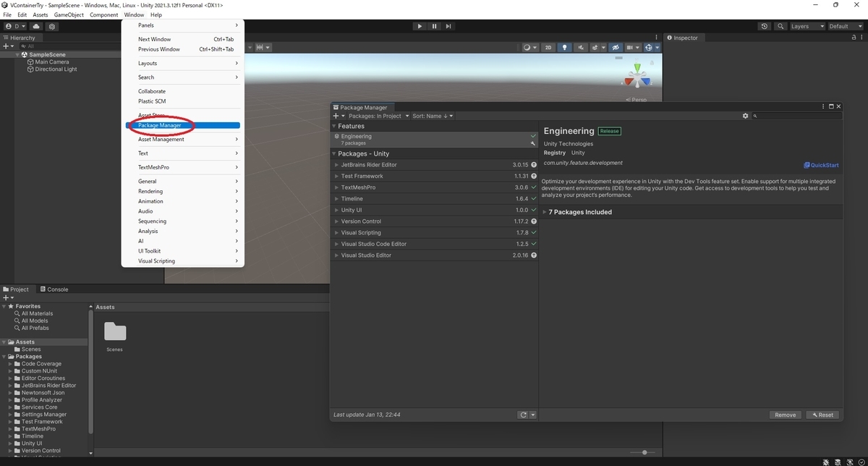Screen dimensions: 868x466
Task: Open the account dropdown labeled D
Action: [16, 26]
